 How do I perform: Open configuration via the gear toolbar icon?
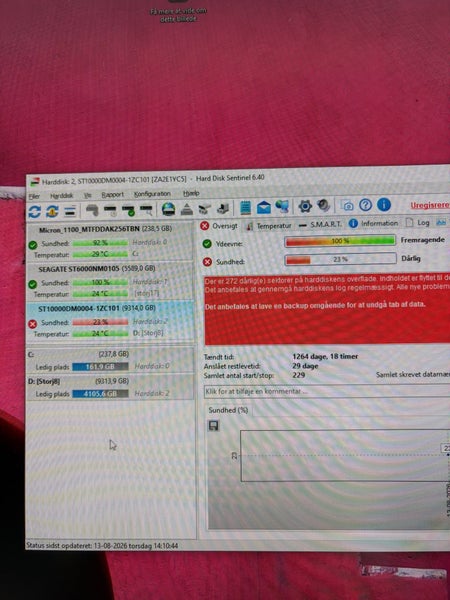pos(305,207)
